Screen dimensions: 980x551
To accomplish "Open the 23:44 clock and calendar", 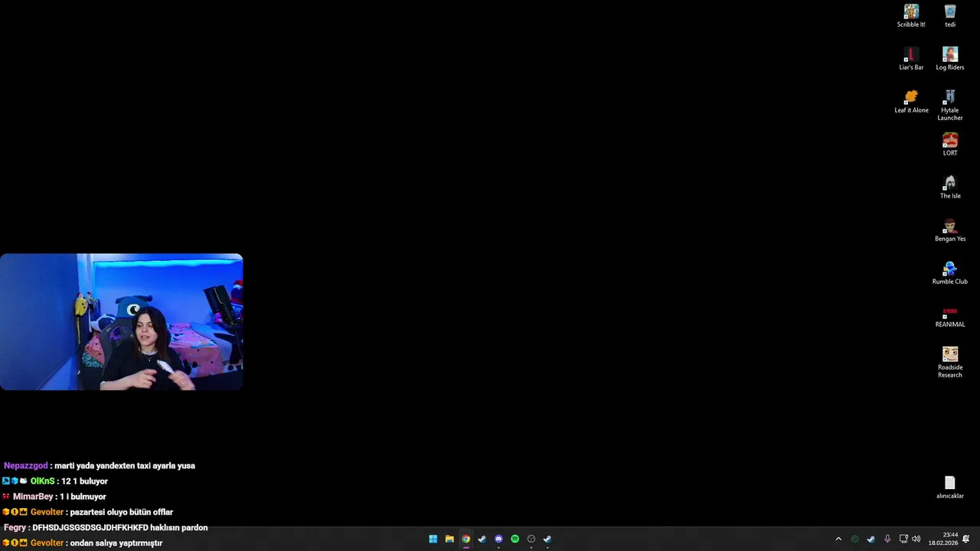I will click(x=943, y=539).
